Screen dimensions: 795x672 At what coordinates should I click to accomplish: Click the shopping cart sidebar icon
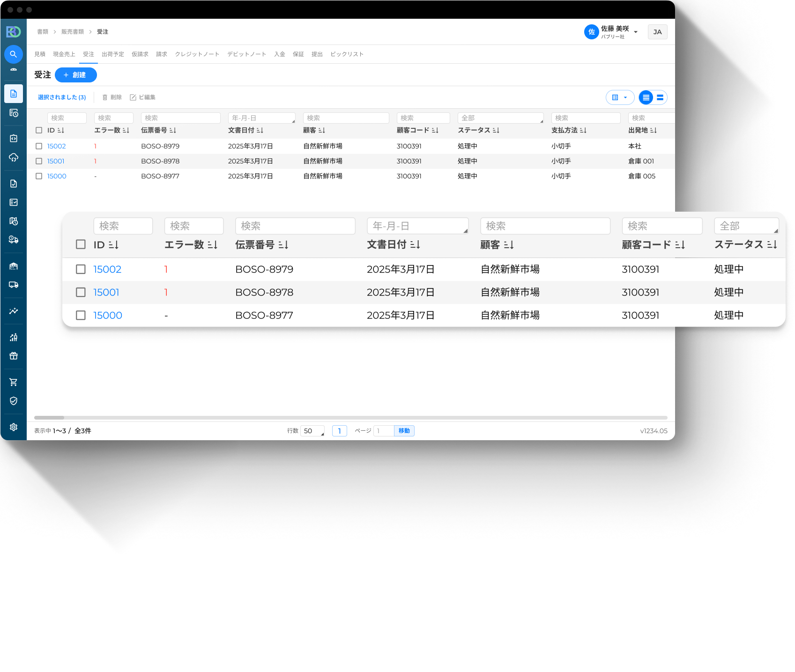14,382
